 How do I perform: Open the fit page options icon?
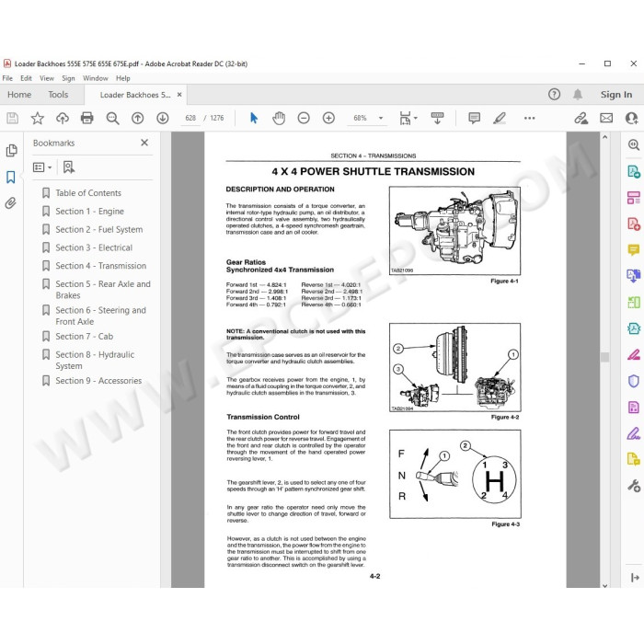tap(408, 119)
